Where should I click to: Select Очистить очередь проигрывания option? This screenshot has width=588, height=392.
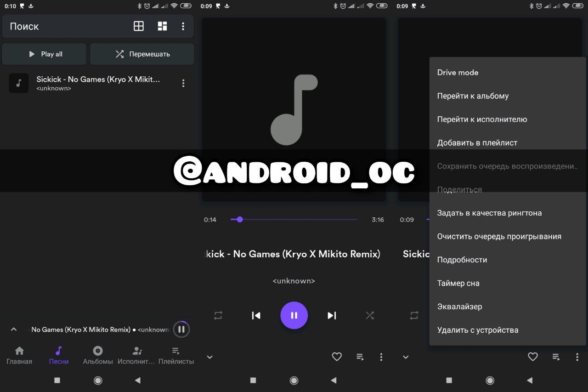coord(508,237)
